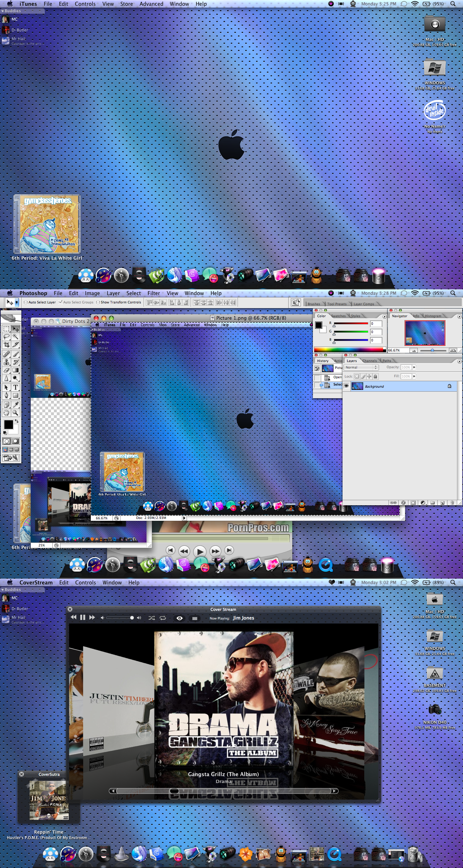Click the foreground color swatch in the toolbox
The width and height of the screenshot is (463, 868).
click(x=8, y=425)
